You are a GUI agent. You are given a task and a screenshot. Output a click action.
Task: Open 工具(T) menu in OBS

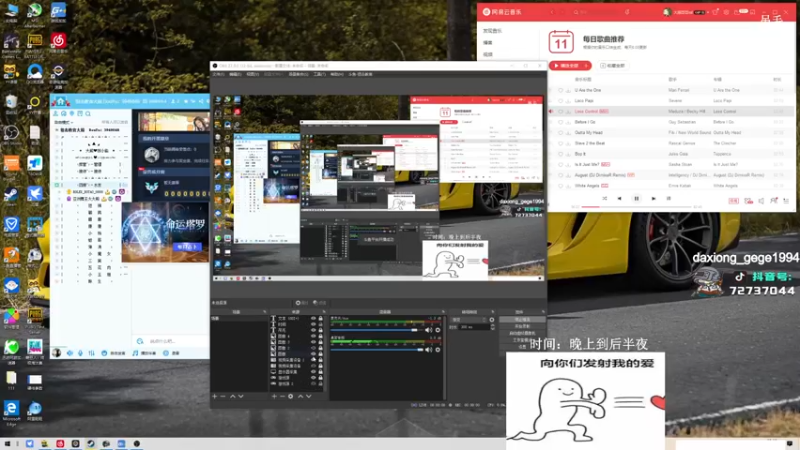click(319, 74)
